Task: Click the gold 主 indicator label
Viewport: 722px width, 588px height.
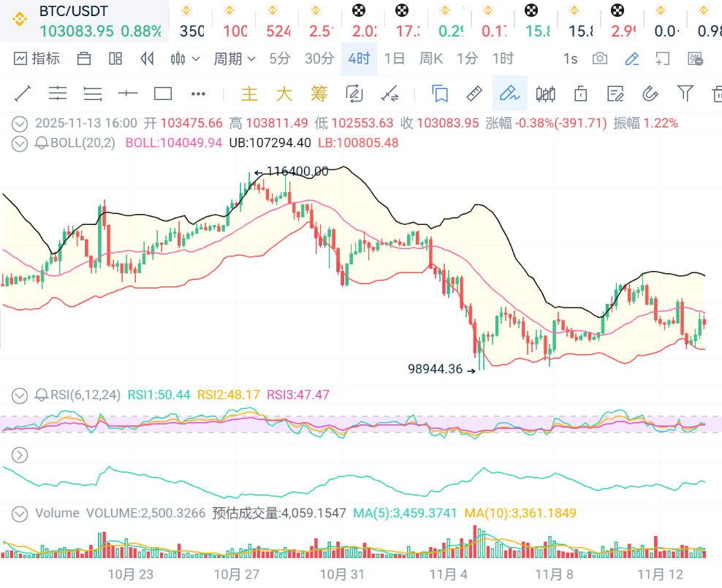Action: (x=250, y=93)
